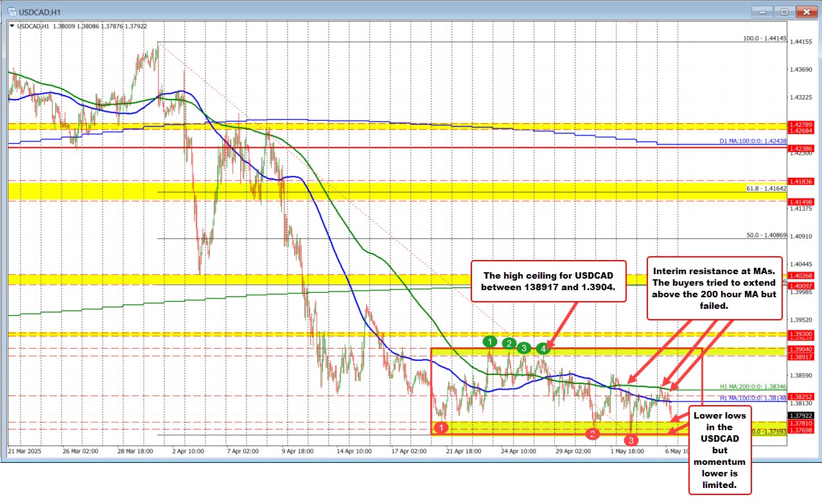Select the Fibonacci label '100.0 - 1.44145'
822x504 pixels.
click(x=765, y=39)
